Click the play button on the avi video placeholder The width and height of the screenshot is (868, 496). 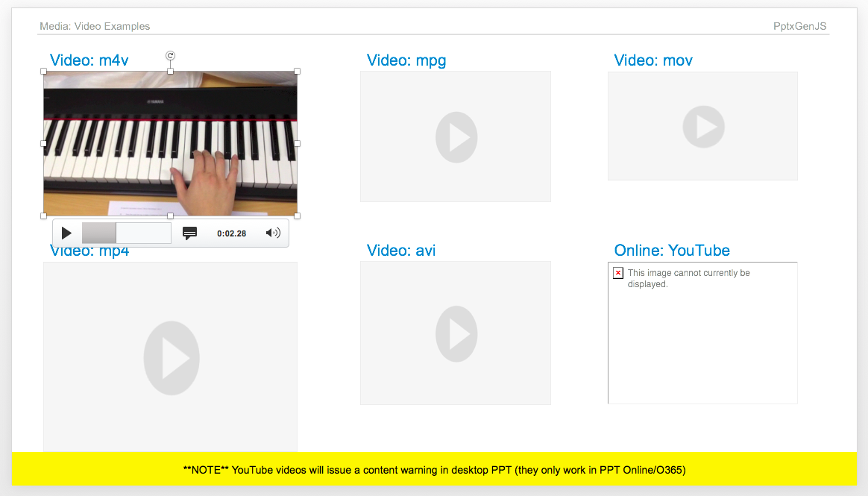(456, 333)
